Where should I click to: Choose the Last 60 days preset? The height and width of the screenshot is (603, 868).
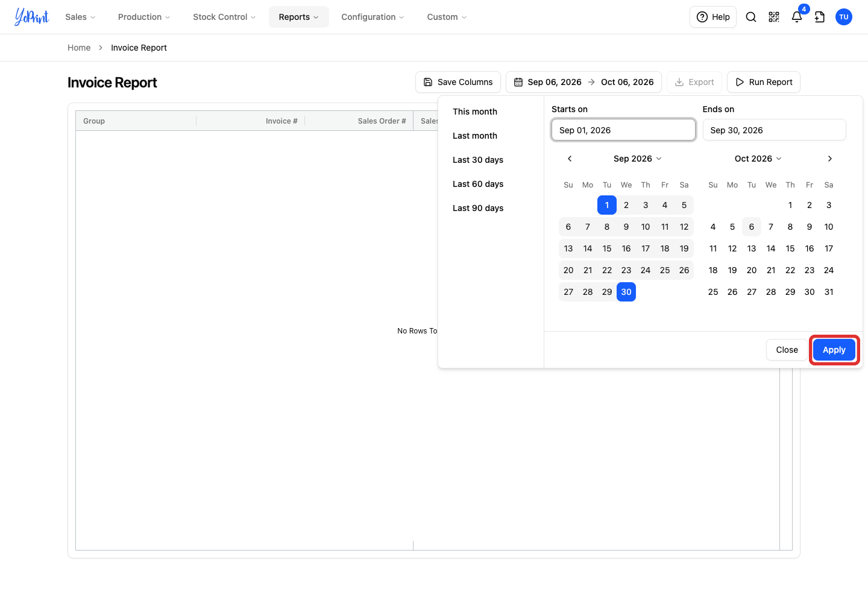(x=478, y=184)
